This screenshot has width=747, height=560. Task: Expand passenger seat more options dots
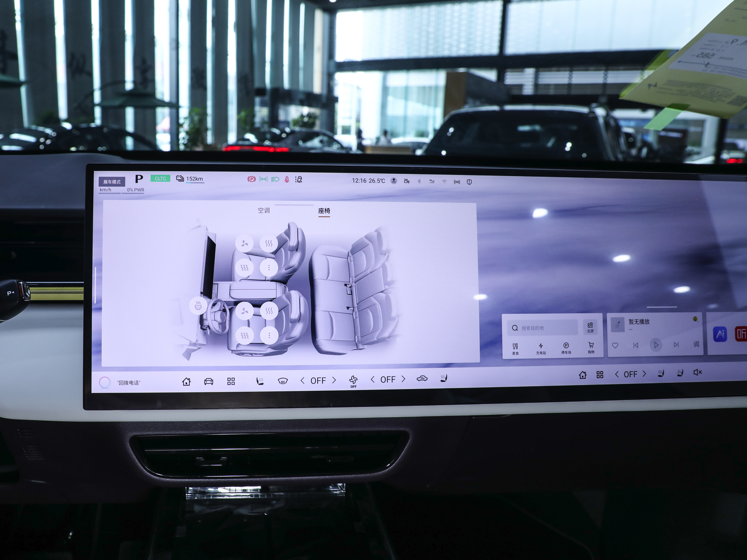click(x=269, y=268)
